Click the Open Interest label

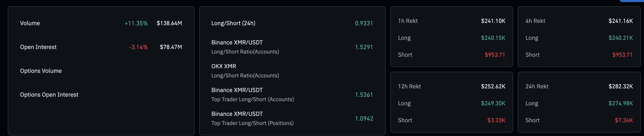38,47
